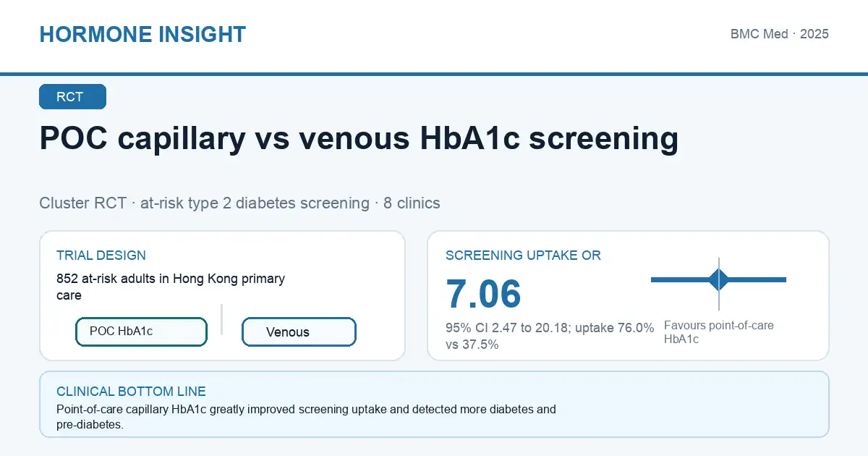The height and width of the screenshot is (456, 868).
Task: Click the POC HbA1c pill
Action: point(141,332)
